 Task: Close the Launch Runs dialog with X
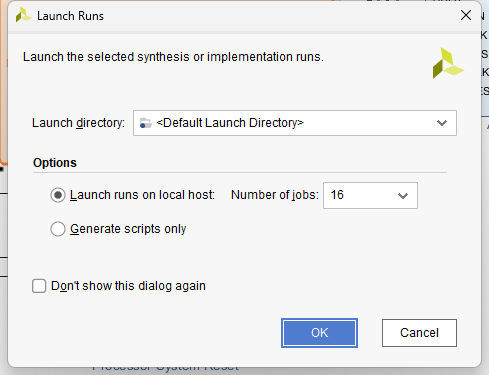(x=466, y=15)
